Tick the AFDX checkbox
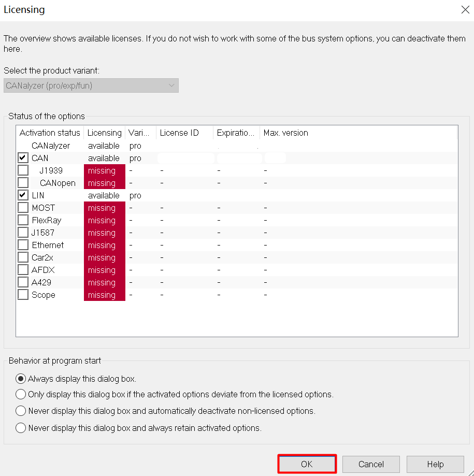 click(23, 270)
